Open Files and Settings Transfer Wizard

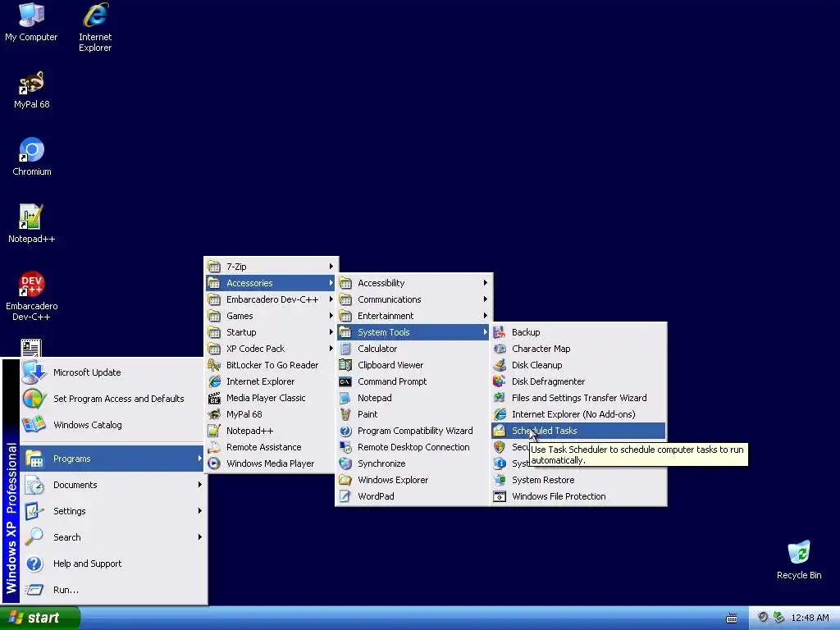pos(578,398)
